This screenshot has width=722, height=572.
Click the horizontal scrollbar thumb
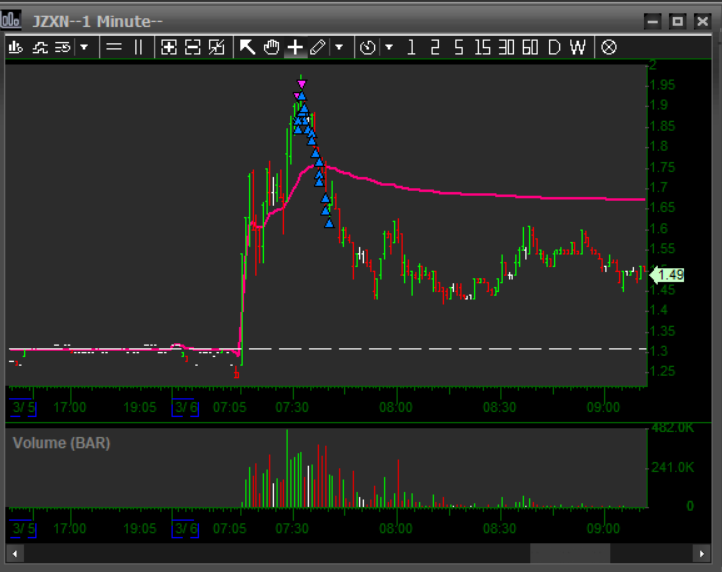570,554
